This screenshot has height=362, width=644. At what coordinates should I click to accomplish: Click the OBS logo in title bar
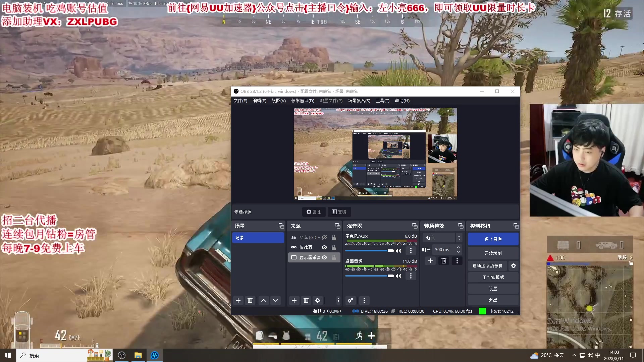236,91
